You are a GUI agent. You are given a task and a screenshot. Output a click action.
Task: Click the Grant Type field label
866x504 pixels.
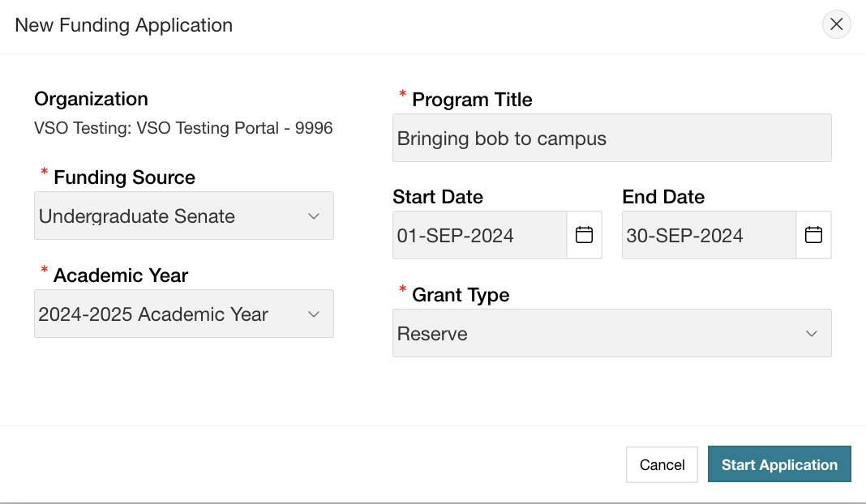[x=461, y=295]
